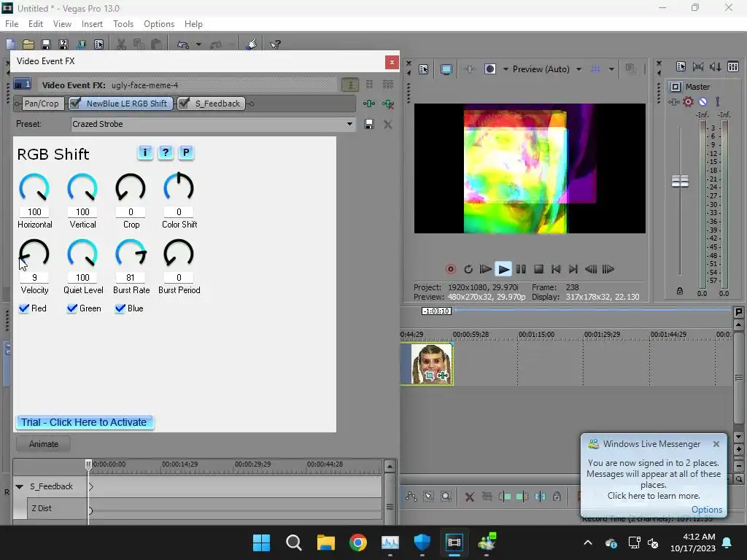The width and height of the screenshot is (747, 560).
Task: Open Project Video Properties in preview panel
Action: click(424, 69)
